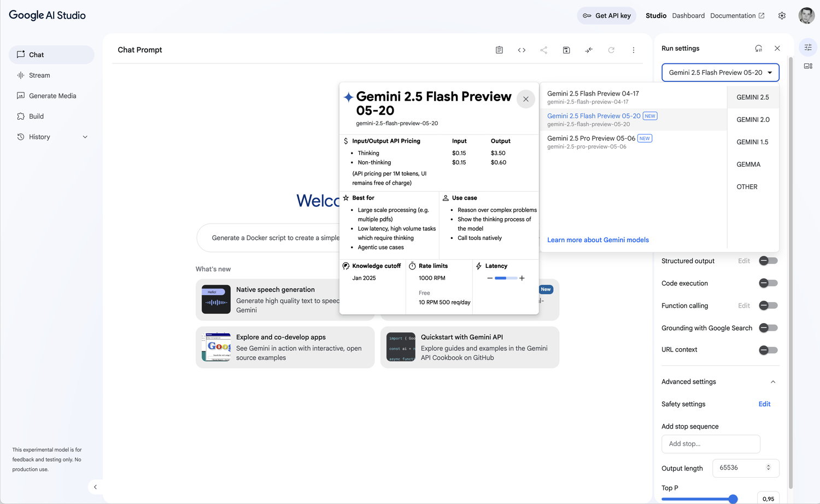Open System instructions clipboard icon in Chat Prompt toolbar
The width and height of the screenshot is (820, 504).
(x=499, y=50)
